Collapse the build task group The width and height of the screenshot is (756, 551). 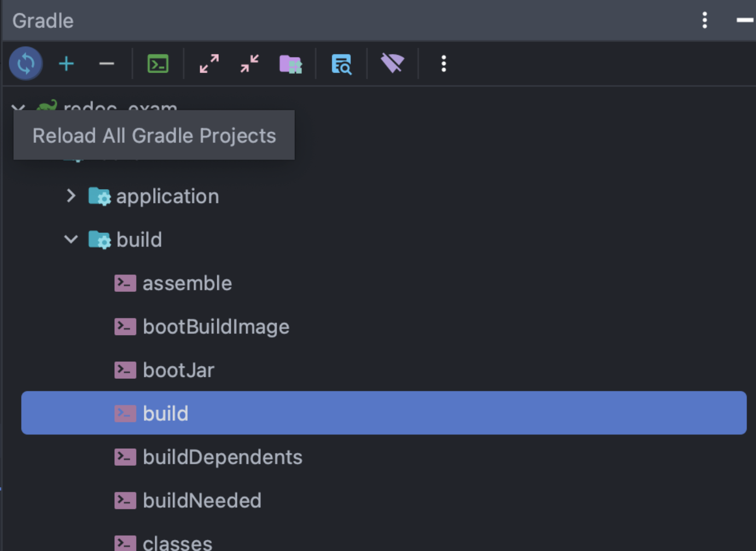click(x=71, y=239)
